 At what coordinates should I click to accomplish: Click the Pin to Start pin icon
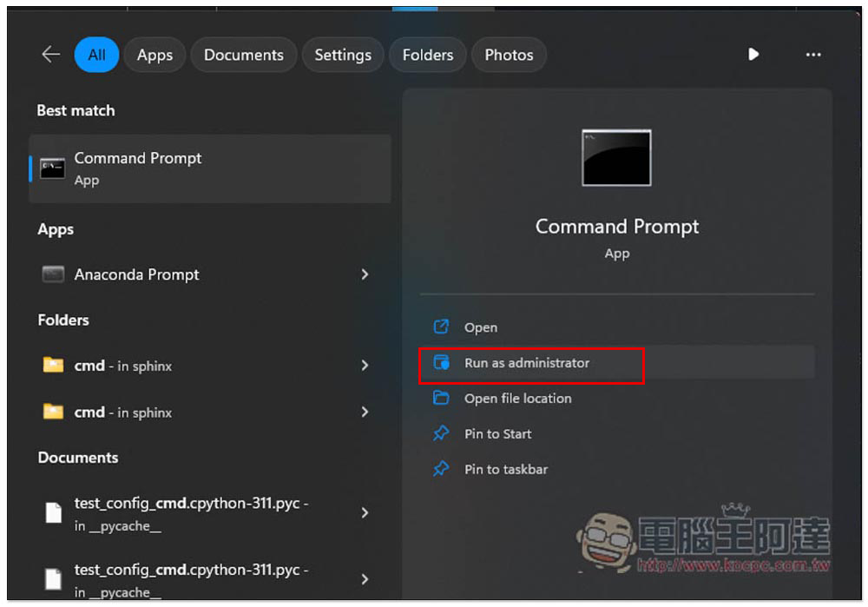tap(441, 433)
